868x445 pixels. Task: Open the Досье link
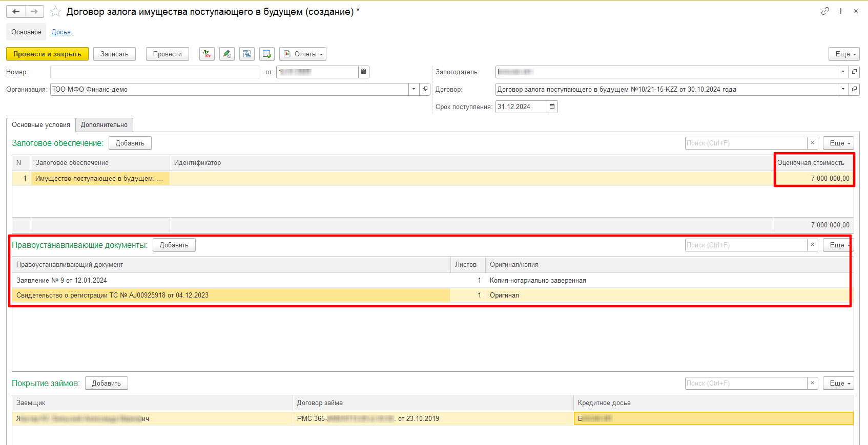[61, 32]
